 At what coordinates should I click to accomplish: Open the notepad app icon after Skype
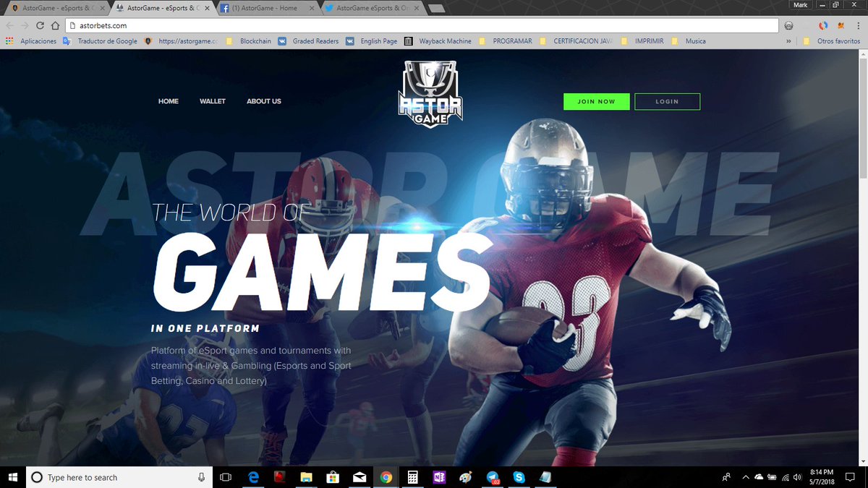point(545,477)
